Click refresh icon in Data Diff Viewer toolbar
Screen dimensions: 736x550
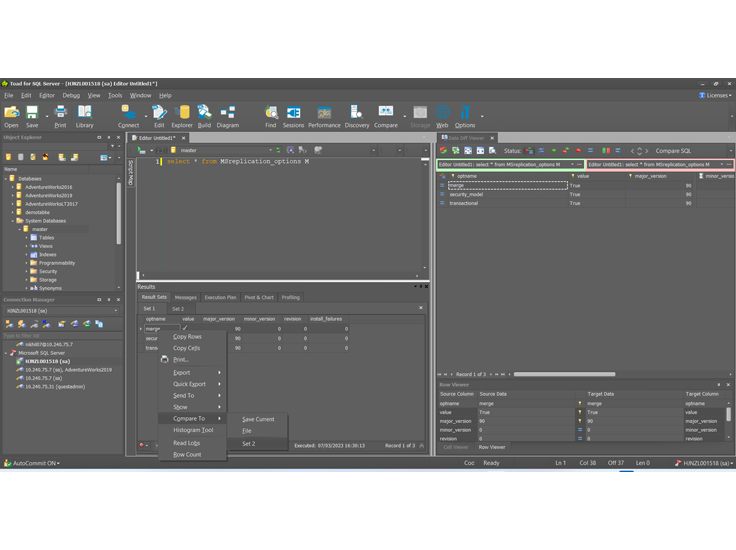click(443, 151)
